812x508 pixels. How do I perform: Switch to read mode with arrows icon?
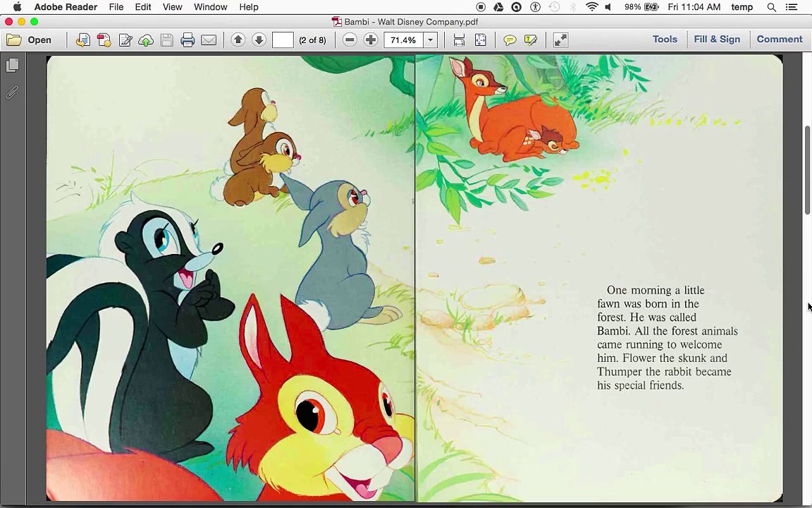pyautogui.click(x=560, y=40)
